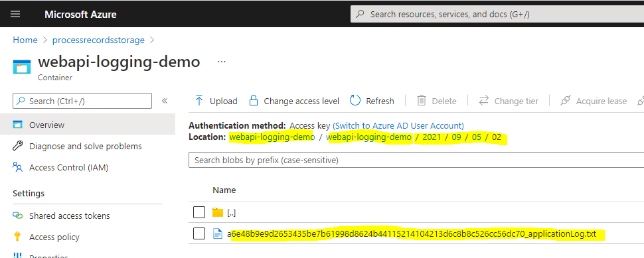Click the Upload toolbar button
The height and width of the screenshot is (258, 644).
click(216, 101)
